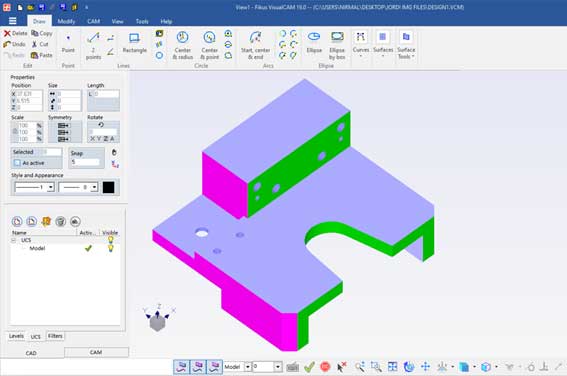Click the red stop icon in bottom toolbar

(325, 367)
